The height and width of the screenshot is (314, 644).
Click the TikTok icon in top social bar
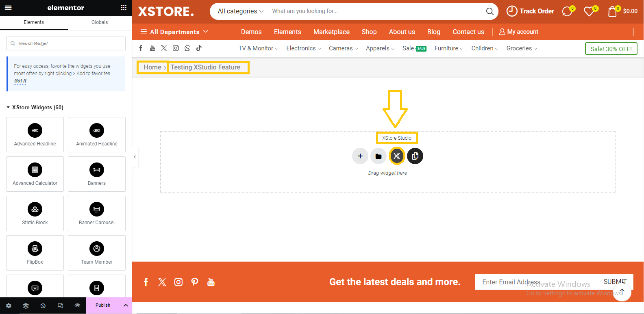pyautogui.click(x=199, y=48)
